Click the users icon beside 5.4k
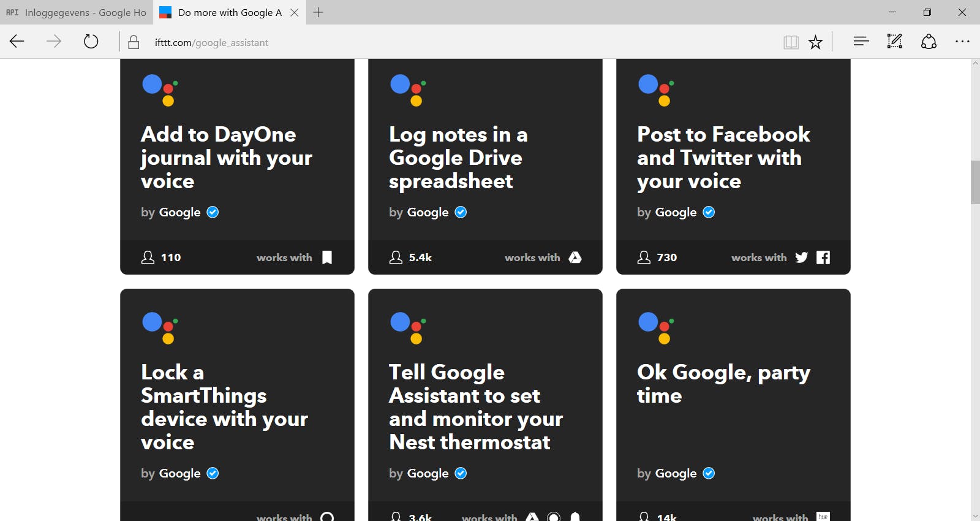 click(396, 257)
